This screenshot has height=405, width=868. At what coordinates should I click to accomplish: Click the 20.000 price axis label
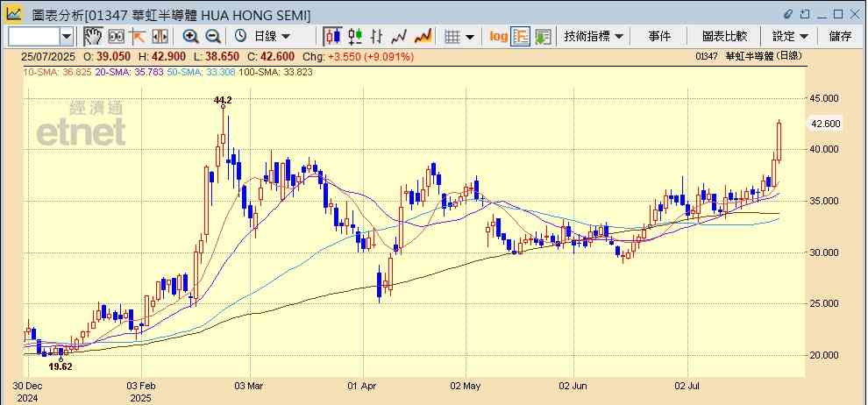826,355
